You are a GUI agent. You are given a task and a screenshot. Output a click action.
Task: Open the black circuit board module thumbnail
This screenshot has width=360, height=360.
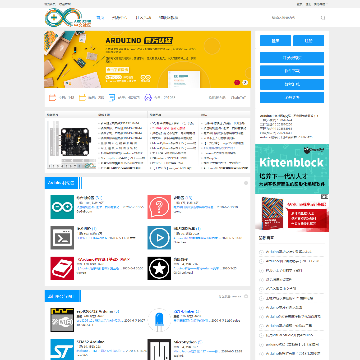72,144
